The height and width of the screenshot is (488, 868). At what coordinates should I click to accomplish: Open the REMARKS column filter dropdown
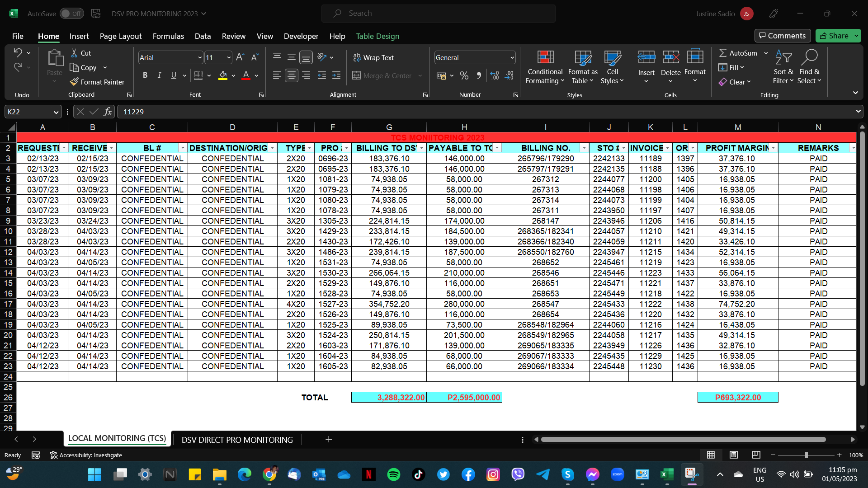tap(853, 148)
